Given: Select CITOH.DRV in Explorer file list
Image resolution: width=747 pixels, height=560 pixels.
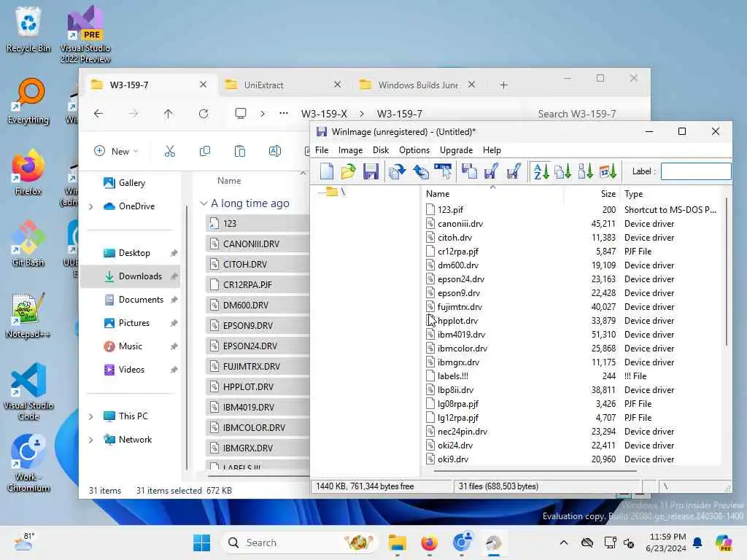Looking at the screenshot, I should click(x=258, y=264).
